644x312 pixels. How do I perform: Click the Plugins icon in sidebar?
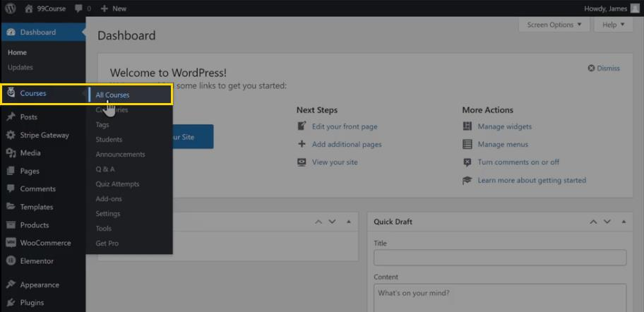tap(11, 303)
